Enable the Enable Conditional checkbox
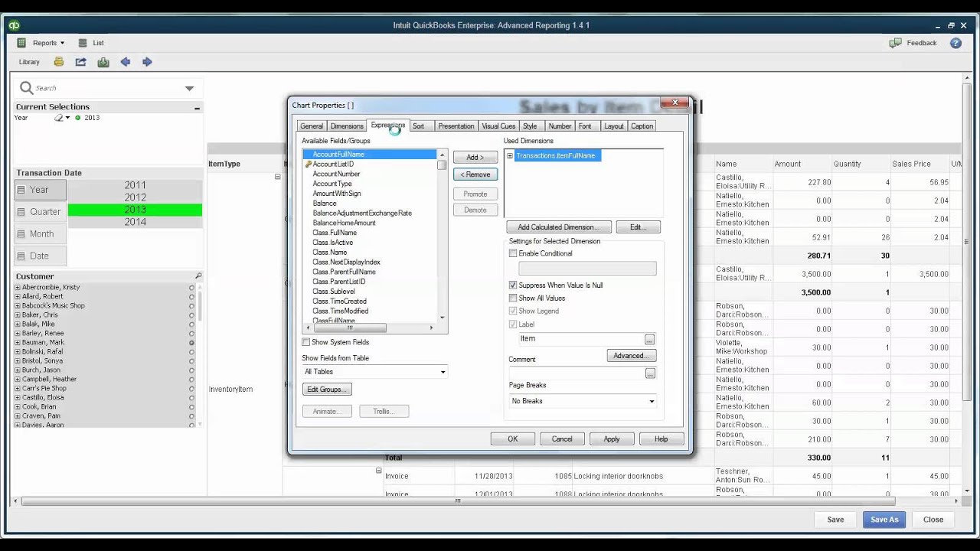980x551 pixels. (513, 253)
